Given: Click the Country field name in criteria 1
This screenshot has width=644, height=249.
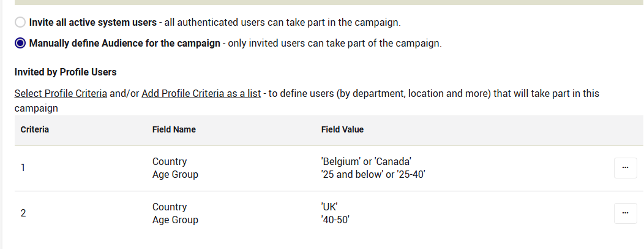Looking at the screenshot, I should pos(170,162).
